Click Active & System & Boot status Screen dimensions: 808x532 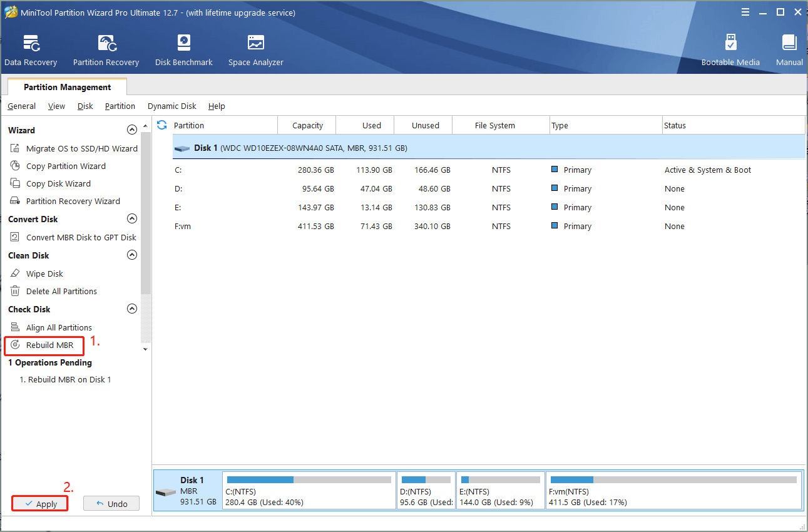point(708,170)
